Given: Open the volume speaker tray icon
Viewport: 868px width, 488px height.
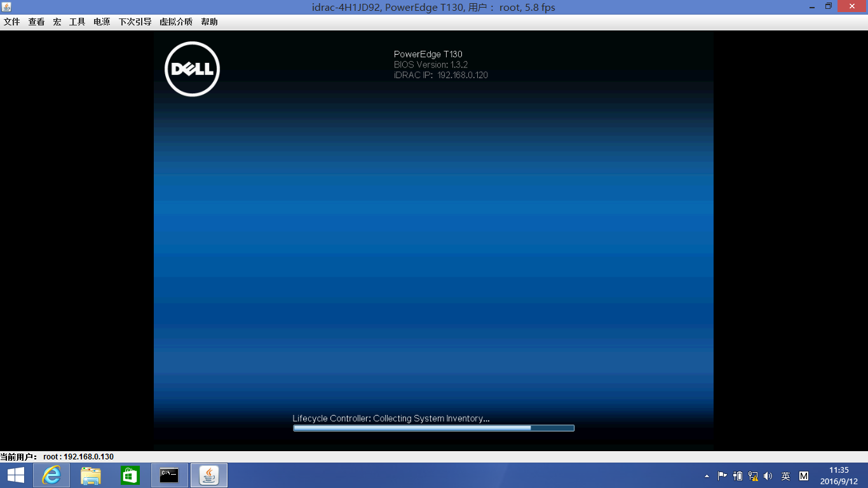Looking at the screenshot, I should [x=768, y=476].
